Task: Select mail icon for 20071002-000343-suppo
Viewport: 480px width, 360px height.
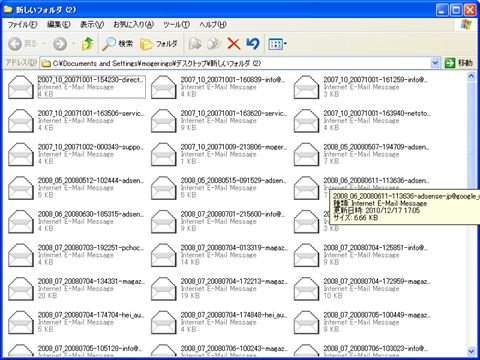Action: click(x=21, y=155)
